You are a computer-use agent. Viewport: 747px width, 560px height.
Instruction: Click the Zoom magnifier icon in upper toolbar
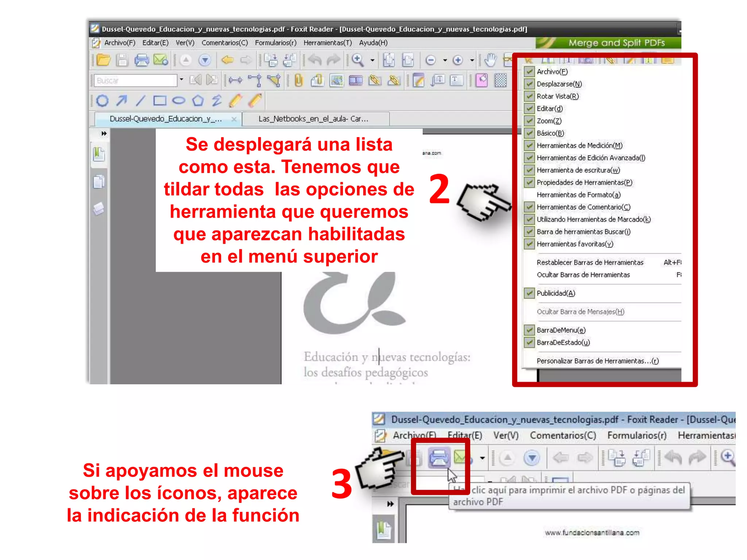(x=358, y=60)
